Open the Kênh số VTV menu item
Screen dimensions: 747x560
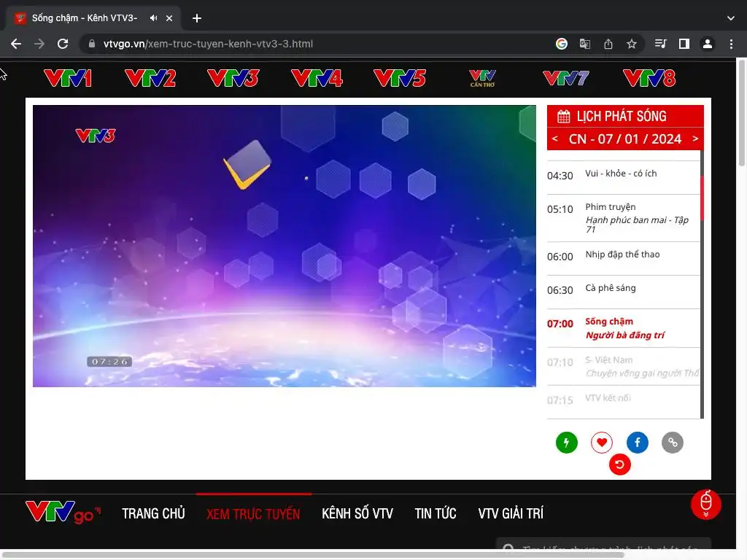[357, 513]
